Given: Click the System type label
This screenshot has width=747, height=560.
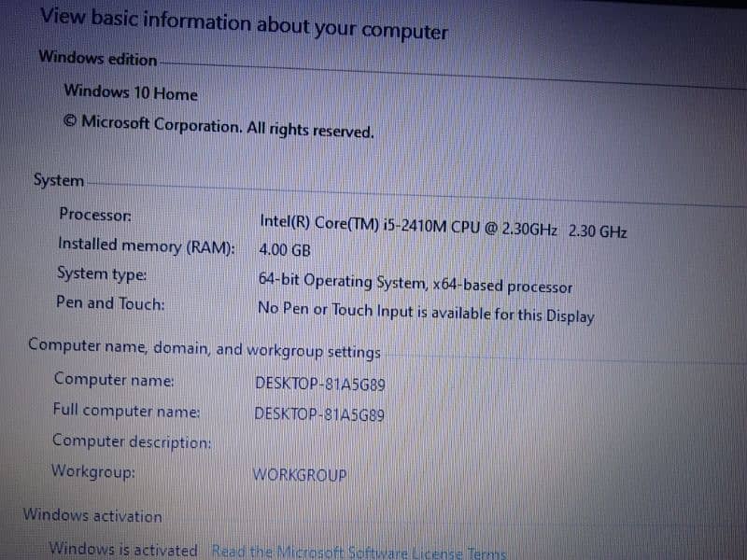Looking at the screenshot, I should click(101, 274).
